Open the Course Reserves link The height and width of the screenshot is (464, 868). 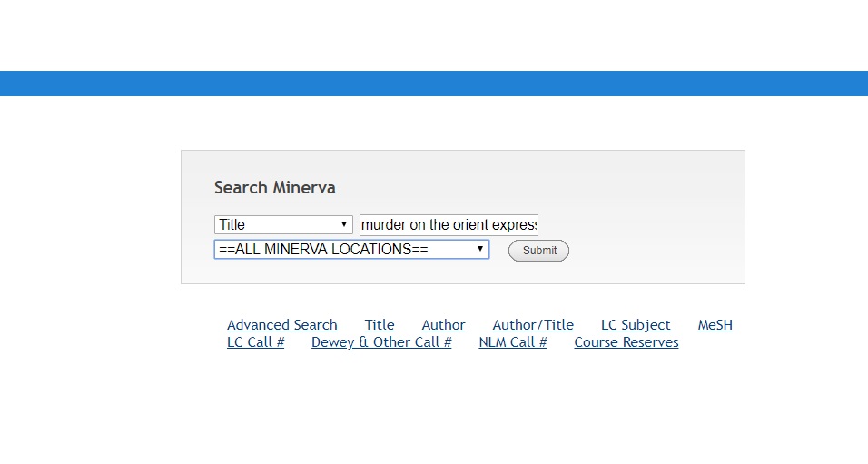coord(626,342)
